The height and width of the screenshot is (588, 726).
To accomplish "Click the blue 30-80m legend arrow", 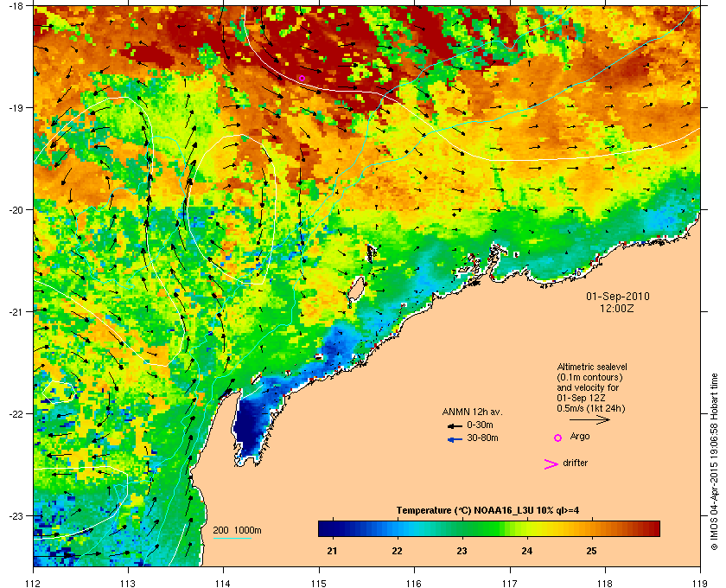I will coord(455,440).
